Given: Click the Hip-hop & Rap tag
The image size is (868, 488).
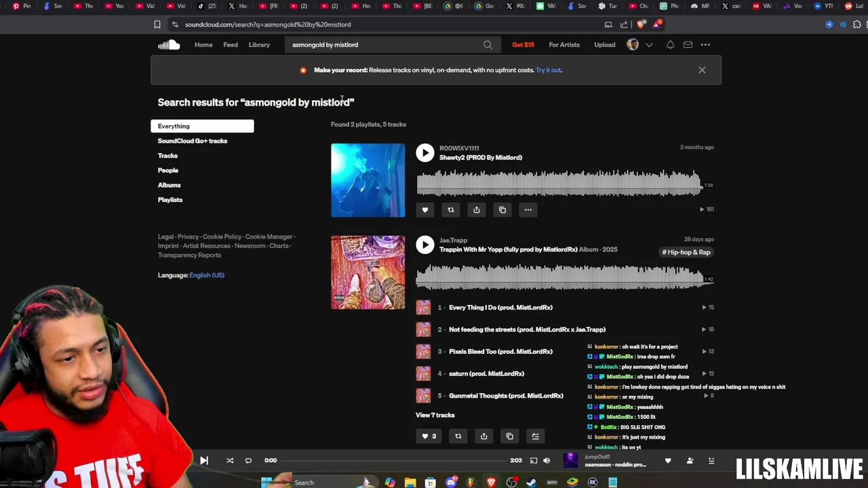Looking at the screenshot, I should coord(686,252).
